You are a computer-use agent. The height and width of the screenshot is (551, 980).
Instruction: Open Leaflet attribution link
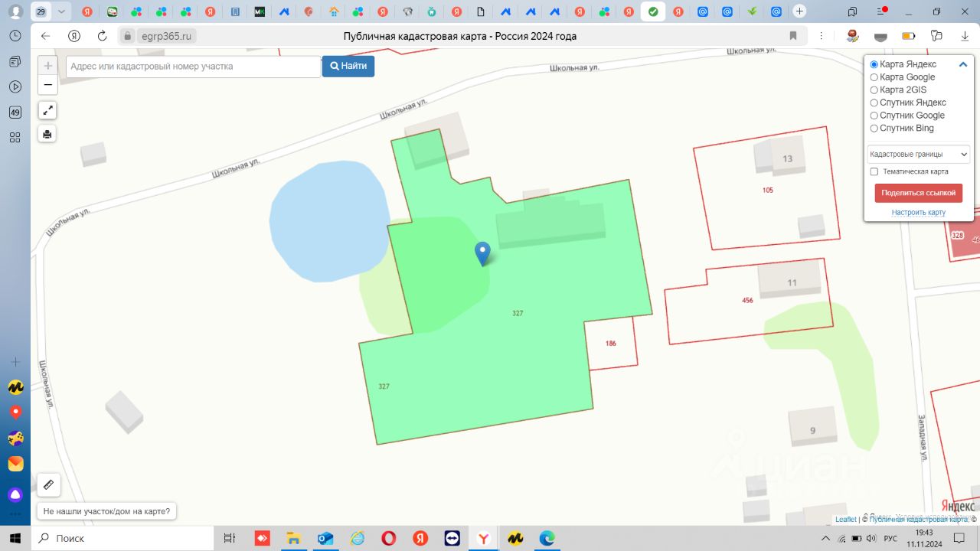pyautogui.click(x=846, y=520)
